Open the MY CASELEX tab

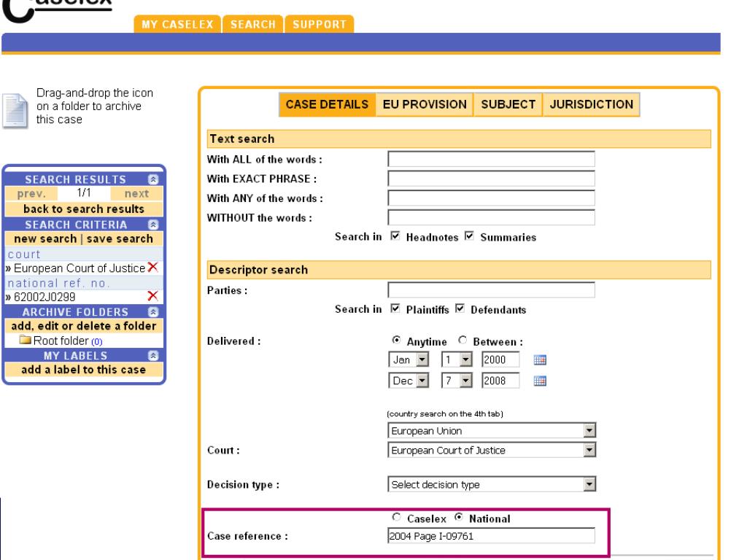coord(177,24)
